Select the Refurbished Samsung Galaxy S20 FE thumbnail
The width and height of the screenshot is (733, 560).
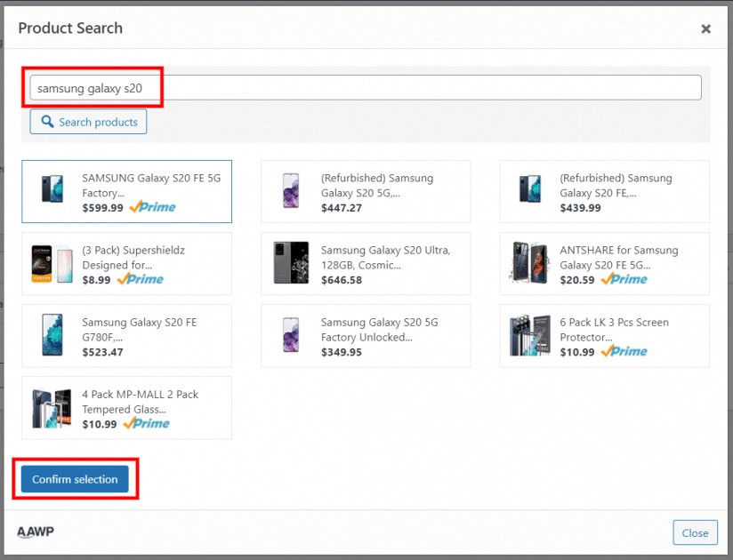point(530,188)
